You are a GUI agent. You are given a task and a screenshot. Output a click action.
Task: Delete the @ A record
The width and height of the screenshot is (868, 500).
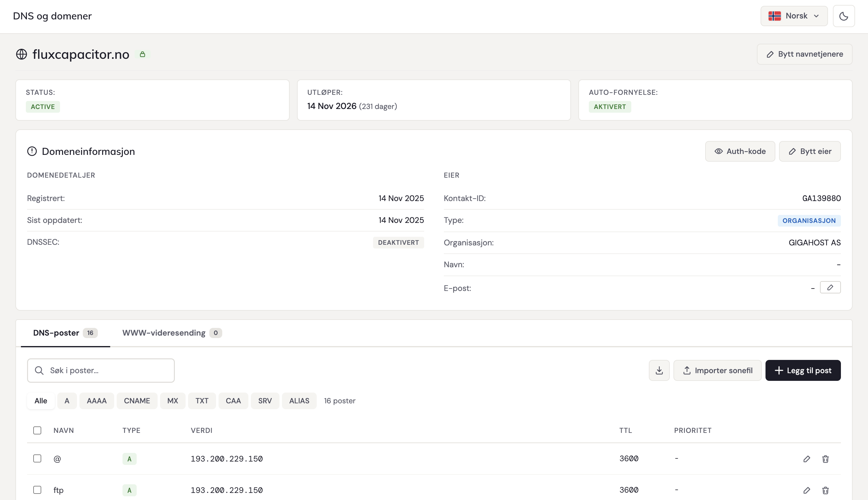coord(825,459)
